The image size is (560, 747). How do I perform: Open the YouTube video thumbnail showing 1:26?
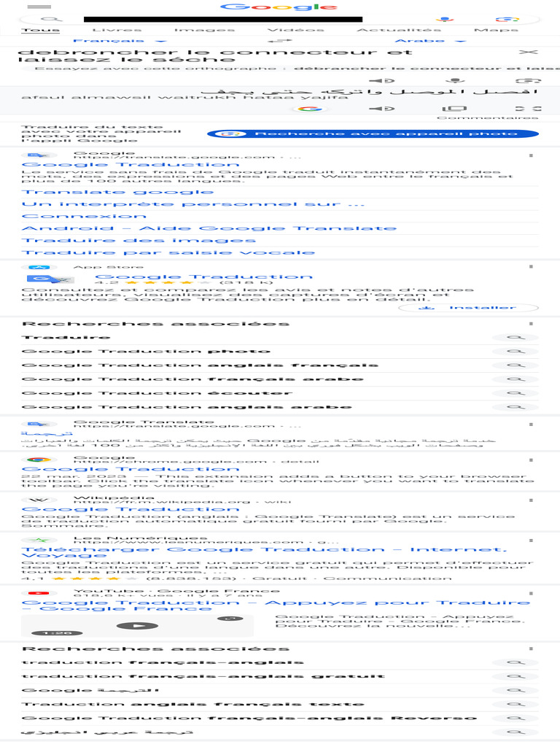tap(137, 625)
